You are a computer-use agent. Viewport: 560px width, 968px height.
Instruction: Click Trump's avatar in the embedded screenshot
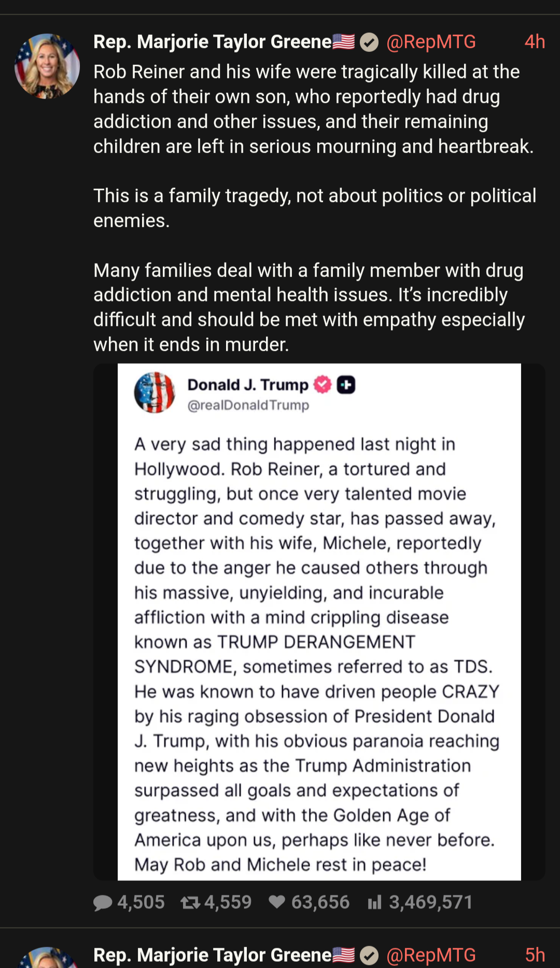tap(155, 393)
